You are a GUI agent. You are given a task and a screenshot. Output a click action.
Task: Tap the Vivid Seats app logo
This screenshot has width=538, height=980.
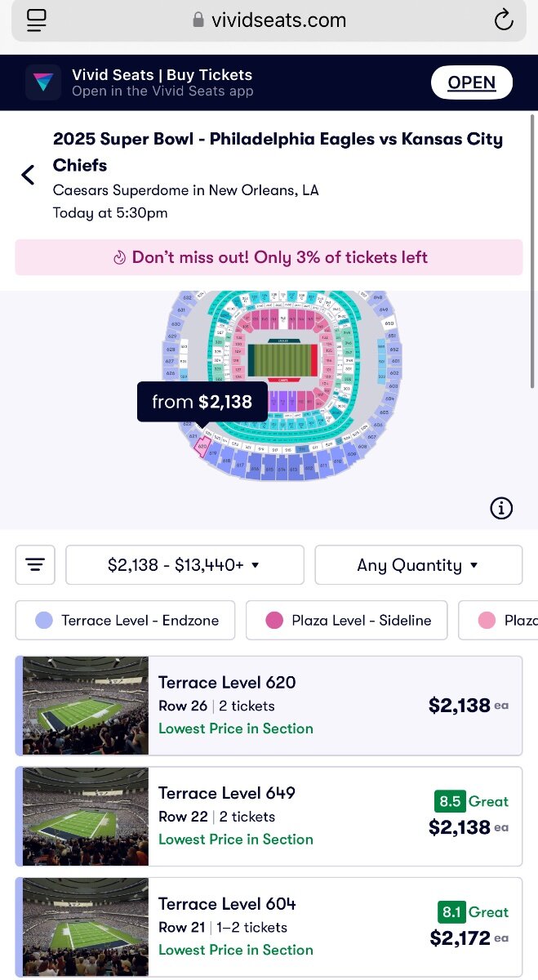click(43, 82)
